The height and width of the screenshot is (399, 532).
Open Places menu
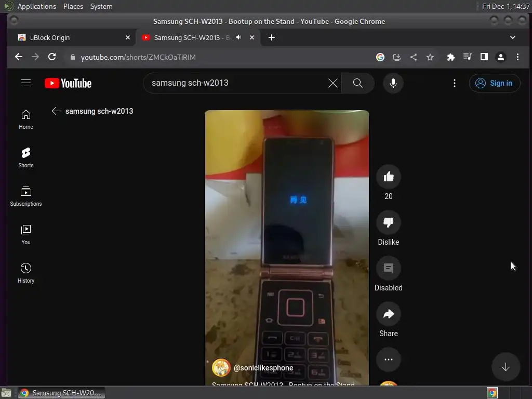(73, 6)
